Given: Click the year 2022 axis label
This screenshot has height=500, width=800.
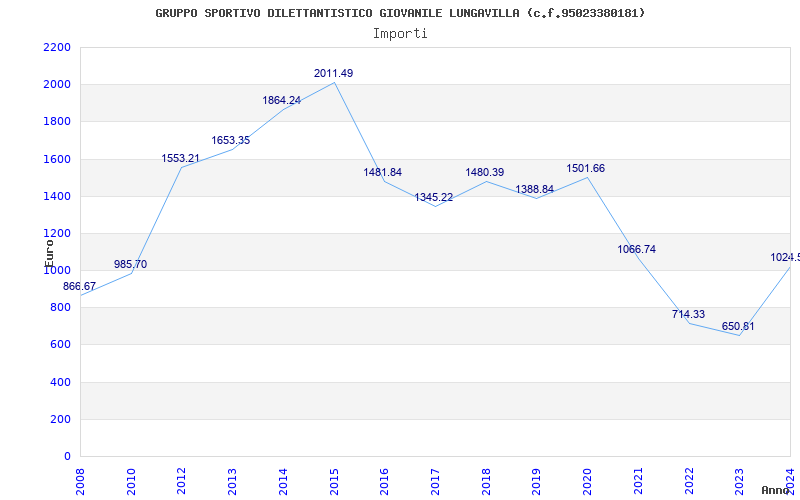Looking at the screenshot, I should point(689,481).
